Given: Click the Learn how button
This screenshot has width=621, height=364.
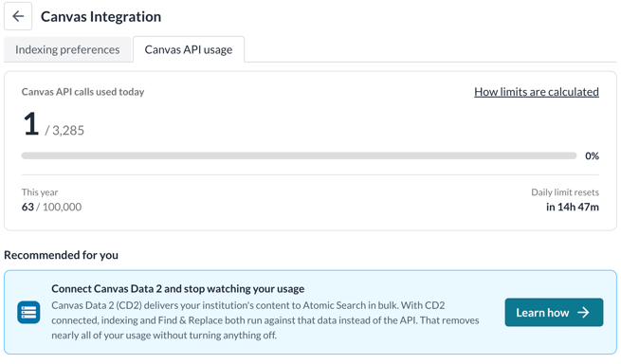Looking at the screenshot, I should [554, 313].
